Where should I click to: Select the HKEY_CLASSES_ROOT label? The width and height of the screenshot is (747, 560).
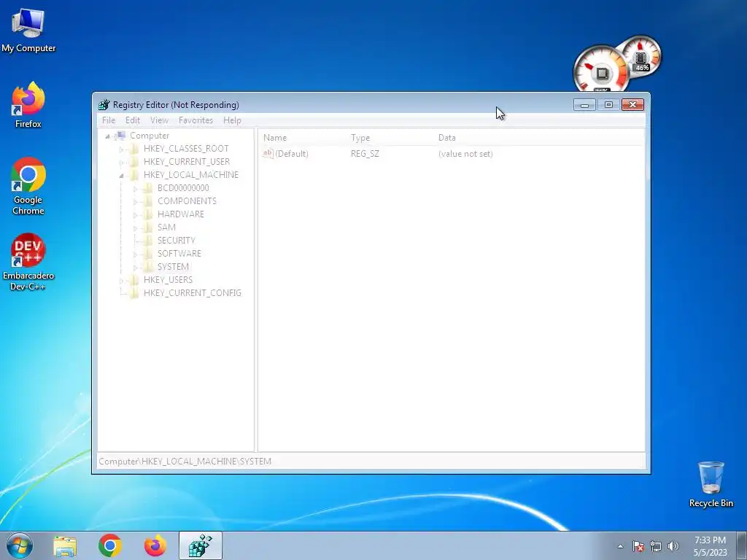[186, 149]
